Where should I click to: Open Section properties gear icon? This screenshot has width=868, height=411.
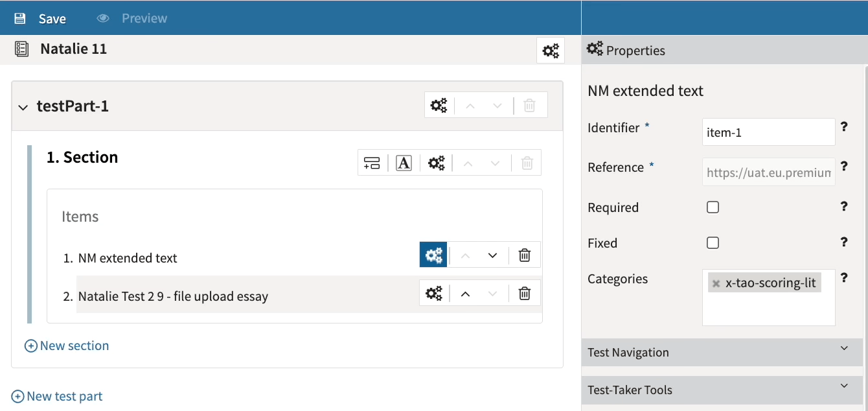[437, 163]
